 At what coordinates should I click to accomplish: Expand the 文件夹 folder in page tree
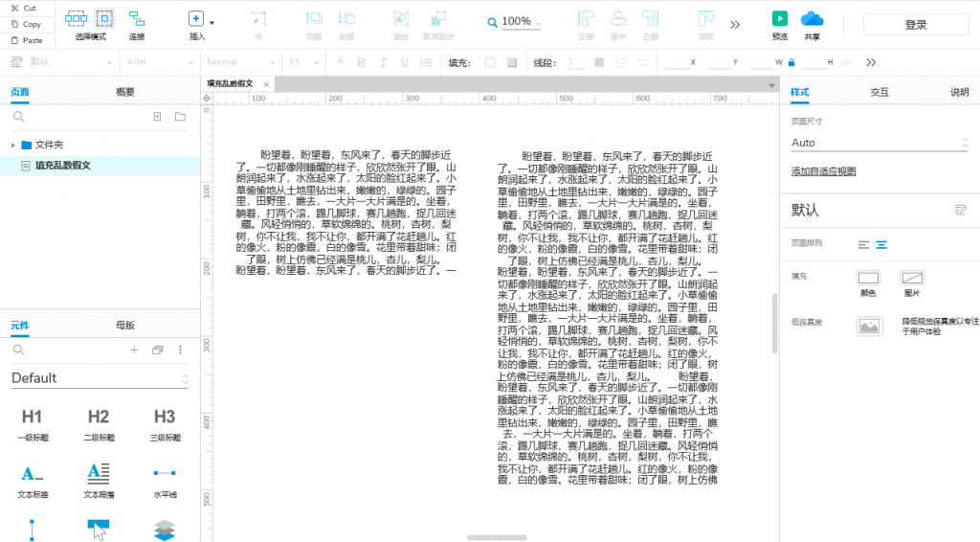[x=13, y=145]
